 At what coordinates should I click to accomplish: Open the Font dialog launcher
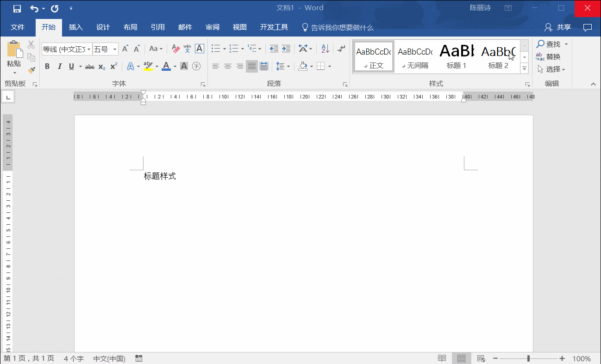coord(203,84)
